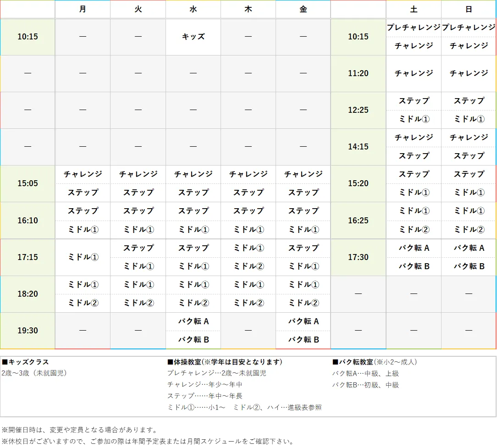Screen dimensions: 497x448
Task: Click the バク転 B cell on Friday 19:30
Action: point(303,339)
